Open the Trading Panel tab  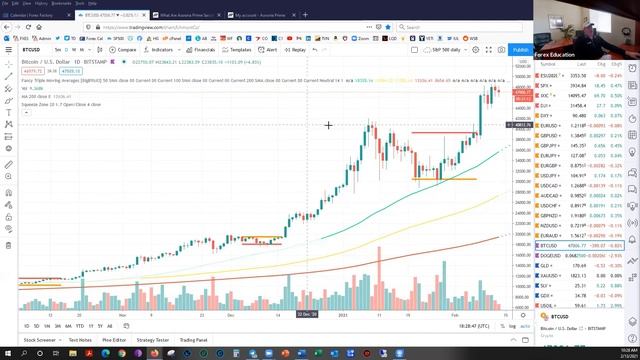(x=193, y=340)
